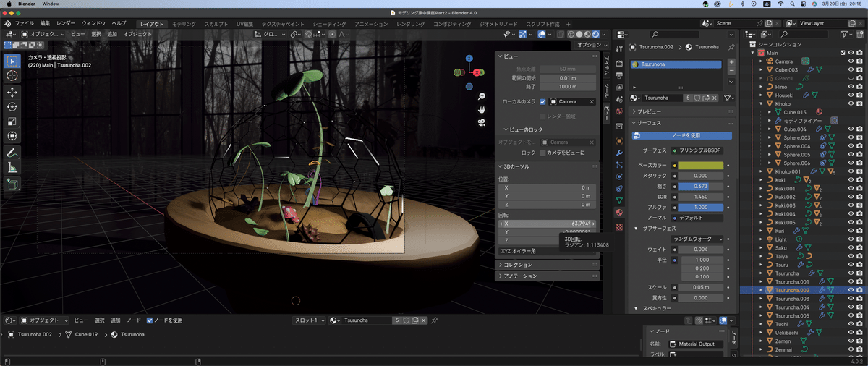Open the Material properties tab icon

click(x=619, y=213)
